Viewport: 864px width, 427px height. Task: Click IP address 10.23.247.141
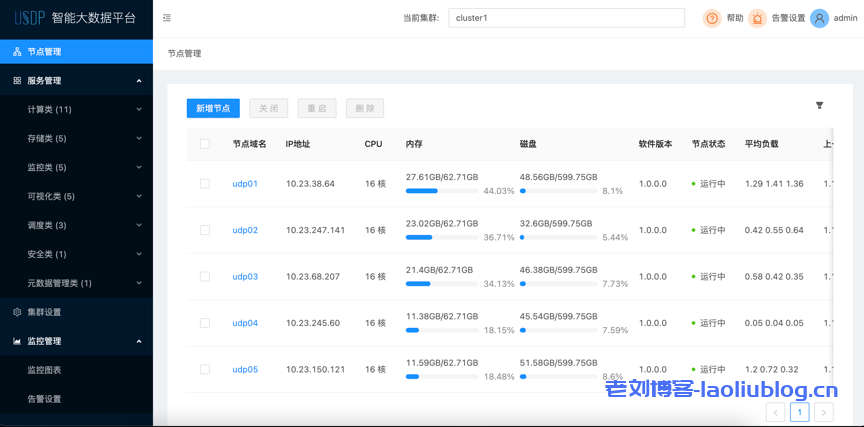point(315,230)
